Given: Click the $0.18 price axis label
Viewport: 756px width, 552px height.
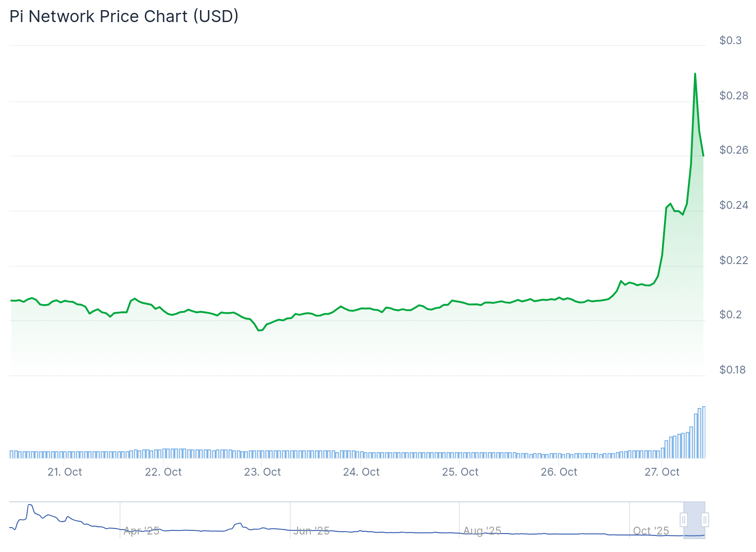Looking at the screenshot, I should pos(733,370).
